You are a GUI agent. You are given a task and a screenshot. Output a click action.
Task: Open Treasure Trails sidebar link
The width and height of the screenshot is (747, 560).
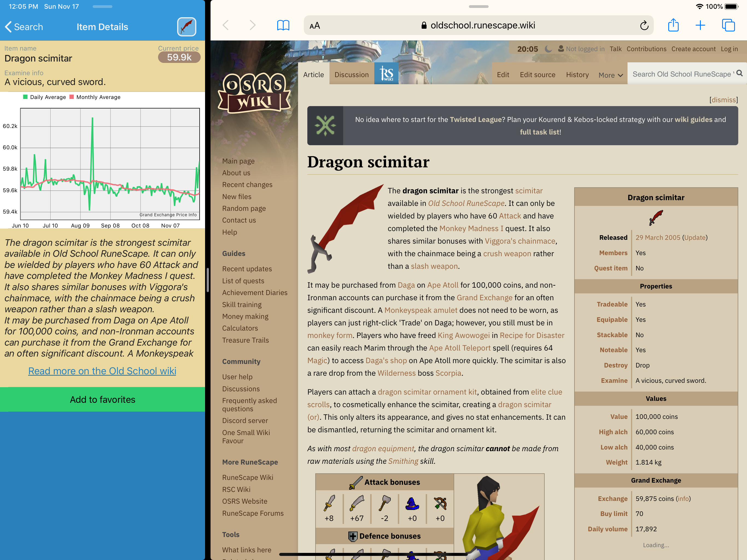point(246,340)
